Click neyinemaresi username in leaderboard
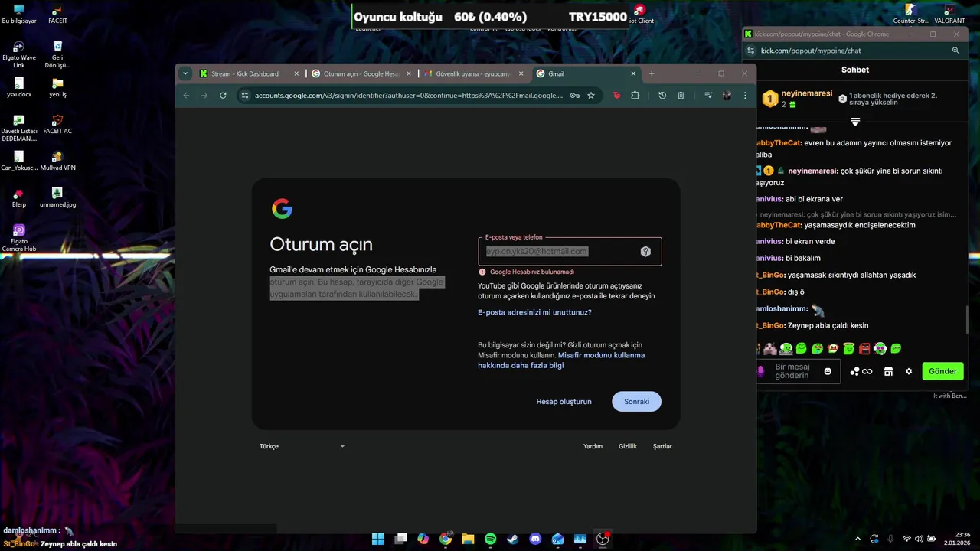Viewport: 980px width, 551px height. click(x=807, y=93)
